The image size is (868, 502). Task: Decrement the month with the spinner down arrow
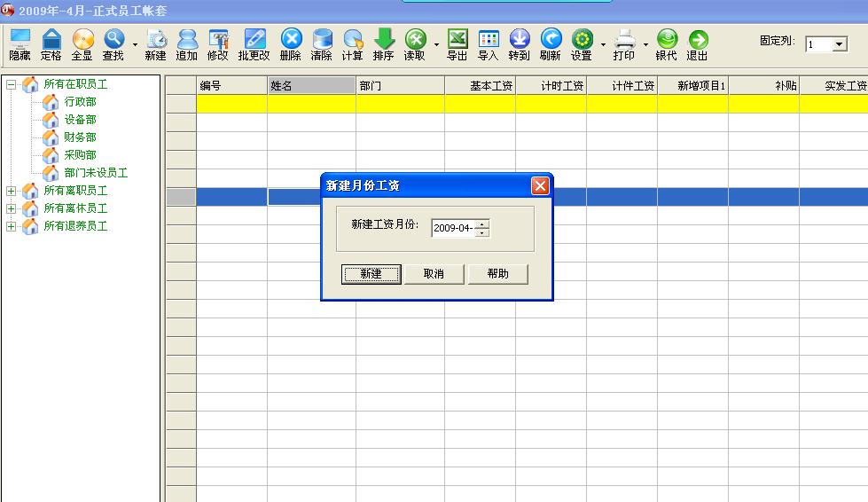482,232
